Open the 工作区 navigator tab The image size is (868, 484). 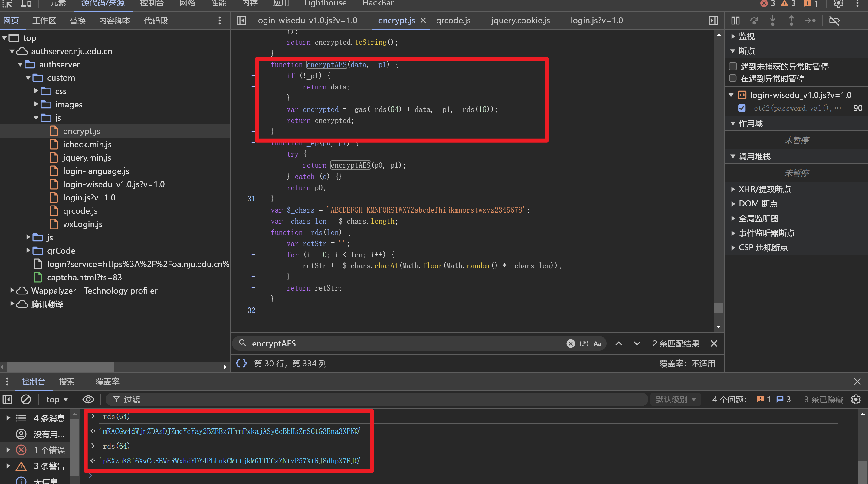[x=44, y=21]
